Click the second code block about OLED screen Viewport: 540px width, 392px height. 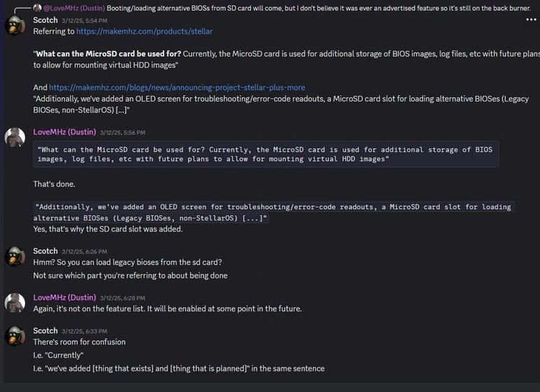point(274,213)
